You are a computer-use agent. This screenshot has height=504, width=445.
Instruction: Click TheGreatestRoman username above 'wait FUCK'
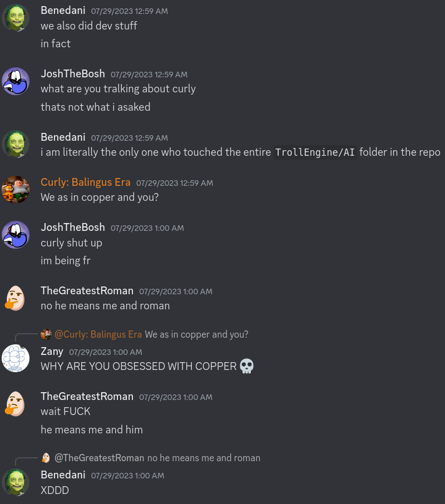[87, 396]
